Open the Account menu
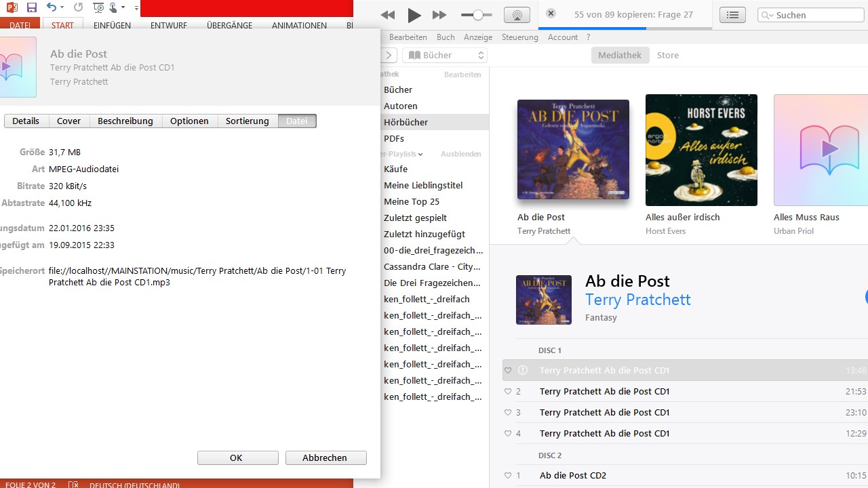 [563, 37]
